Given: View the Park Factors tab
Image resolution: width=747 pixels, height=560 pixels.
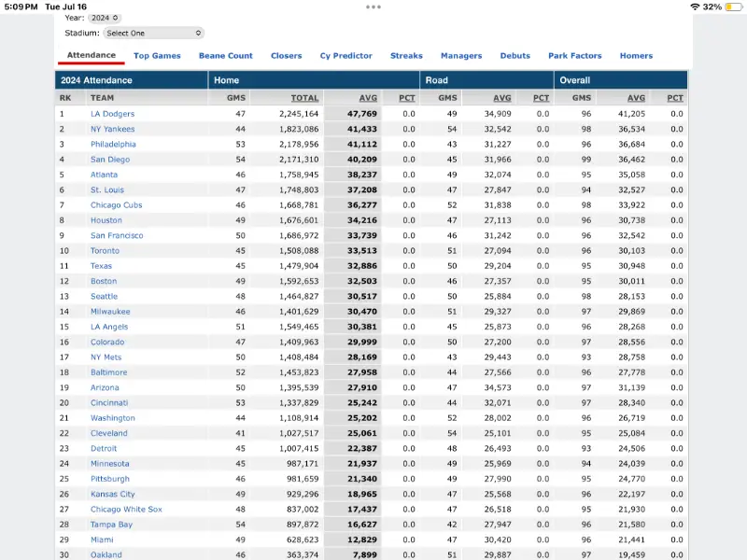Looking at the screenshot, I should coord(574,56).
